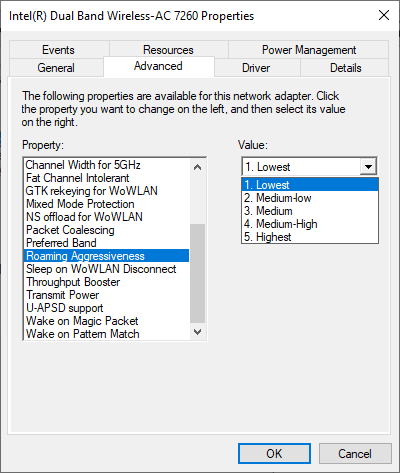
Task: Select 3. Medium roaming value
Action: pos(310,211)
